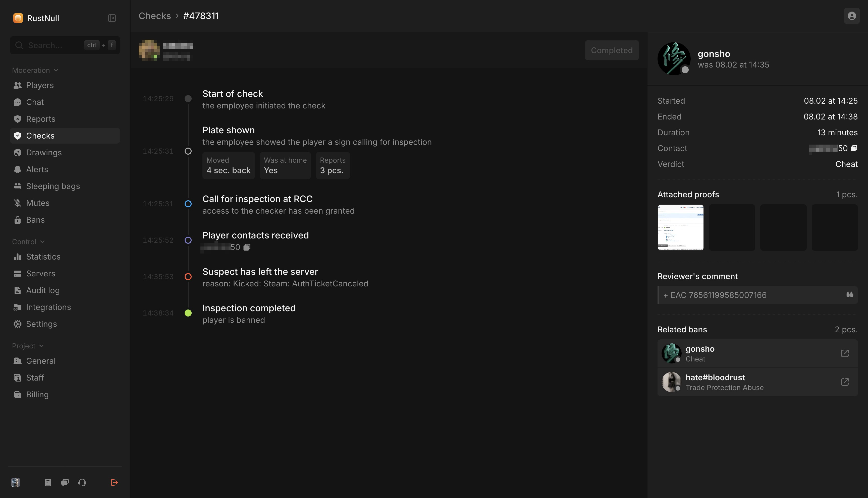Open the support headset icon

coord(82,482)
